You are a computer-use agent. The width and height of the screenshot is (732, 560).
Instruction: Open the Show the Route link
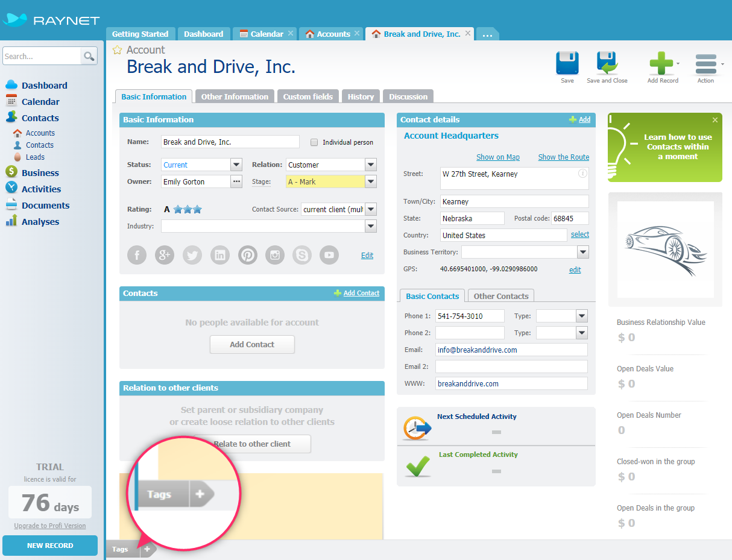click(x=564, y=157)
